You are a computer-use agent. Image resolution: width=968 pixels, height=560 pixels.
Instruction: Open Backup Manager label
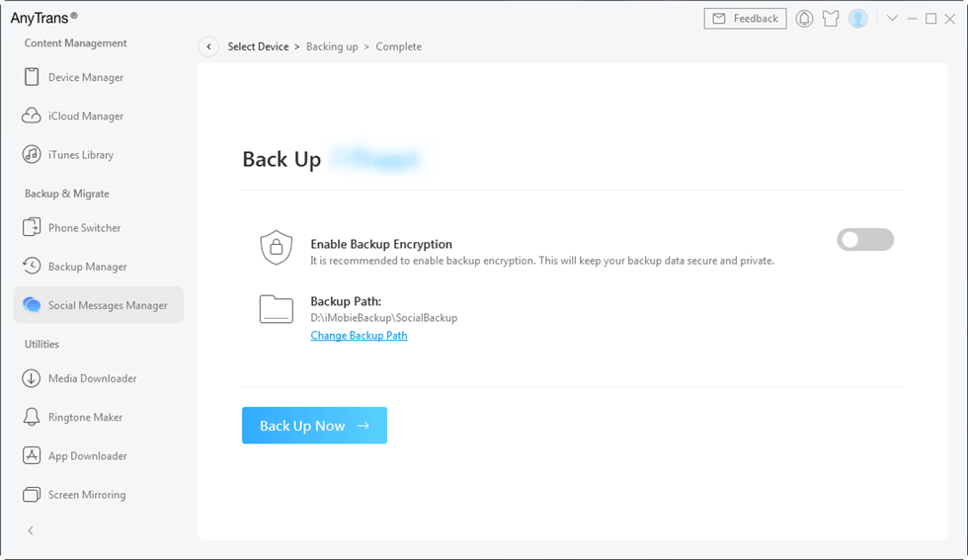coord(88,267)
